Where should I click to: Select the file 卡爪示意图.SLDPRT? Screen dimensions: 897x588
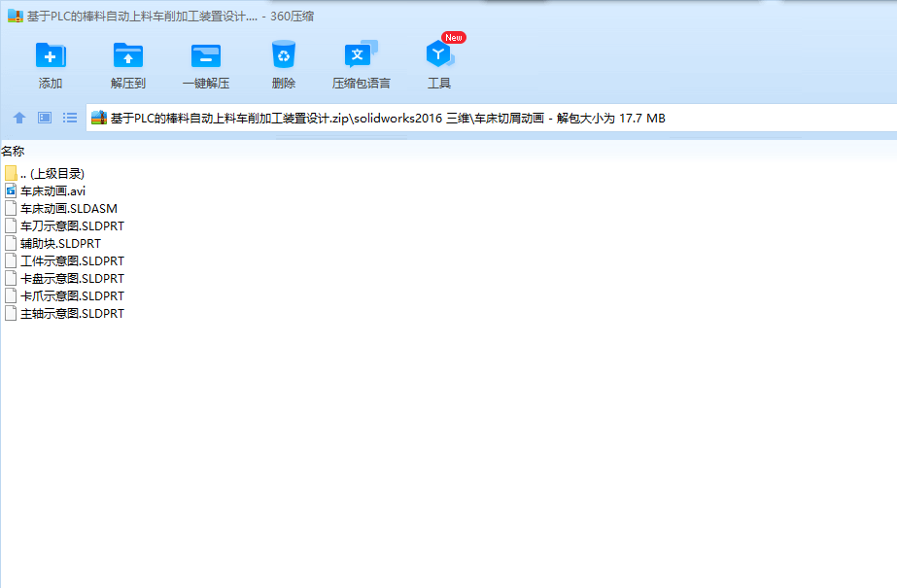point(72,296)
